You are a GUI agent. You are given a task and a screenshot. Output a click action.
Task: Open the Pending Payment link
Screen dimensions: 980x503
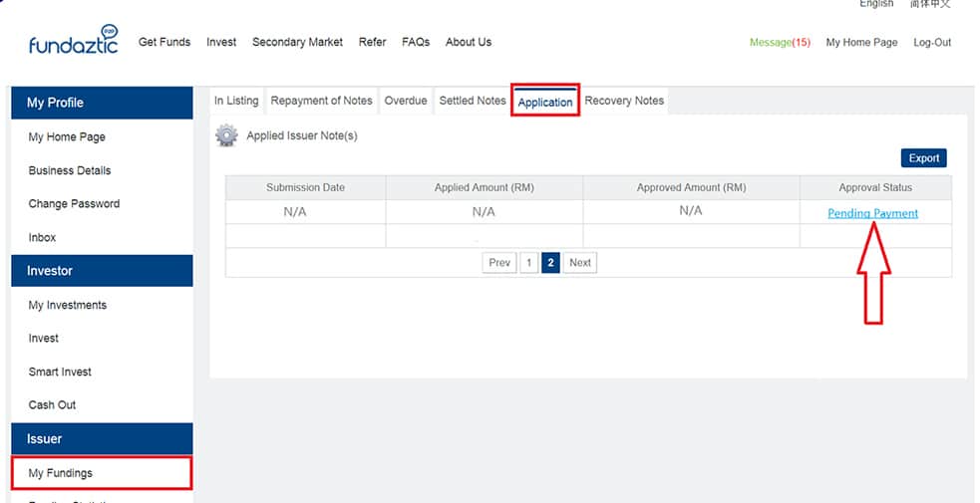872,213
